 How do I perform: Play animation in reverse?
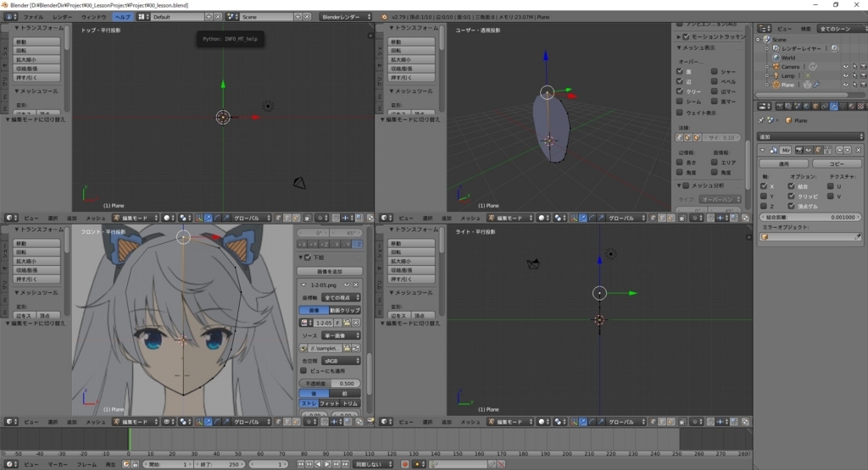click(319, 464)
